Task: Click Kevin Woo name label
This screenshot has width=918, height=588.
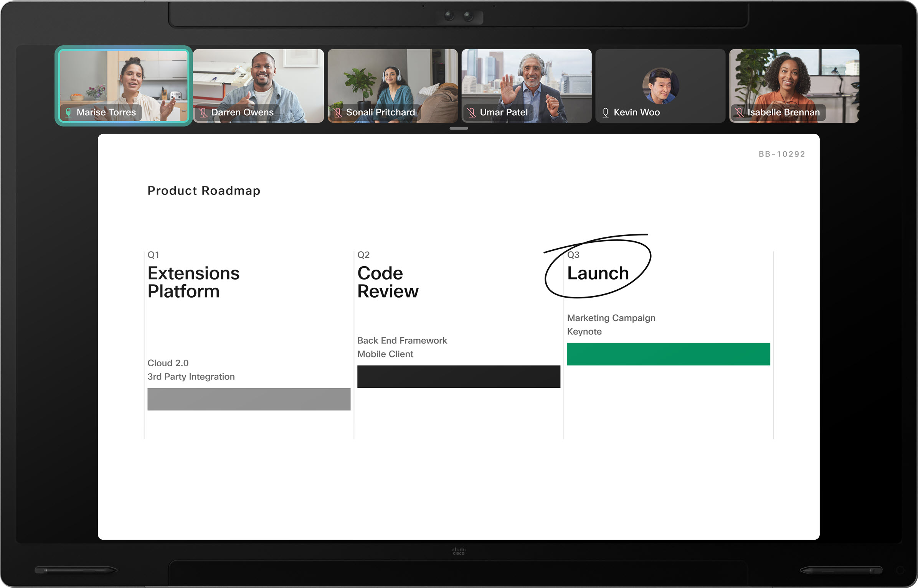Action: pos(637,112)
